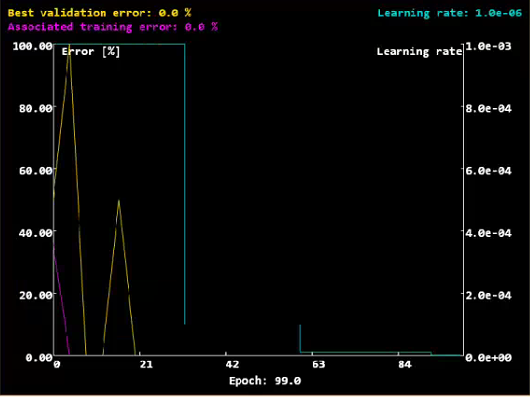This screenshot has height=397, width=530.
Task: Click the Associated training error text
Action: click(113, 27)
